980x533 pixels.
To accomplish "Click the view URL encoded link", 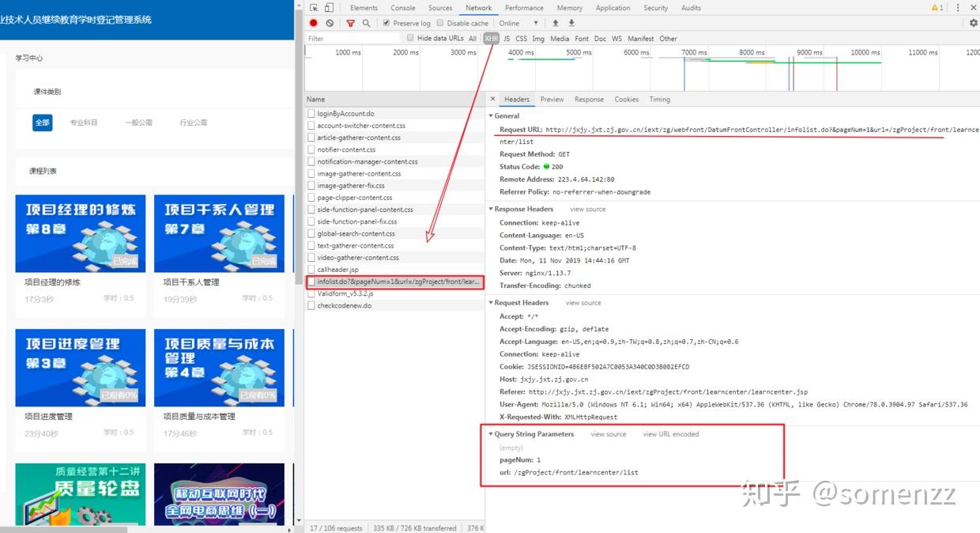I will tap(670, 434).
